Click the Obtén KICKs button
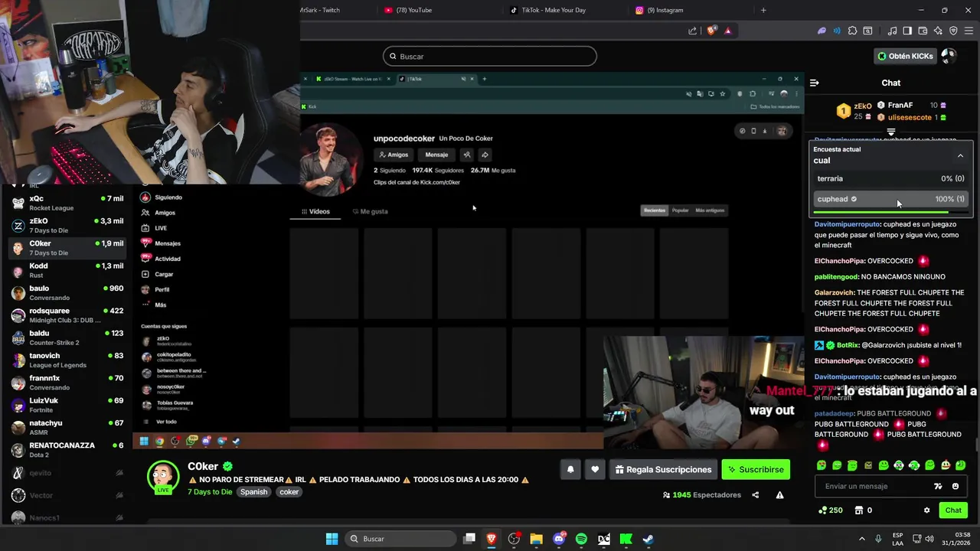980x551 pixels. 905,56
